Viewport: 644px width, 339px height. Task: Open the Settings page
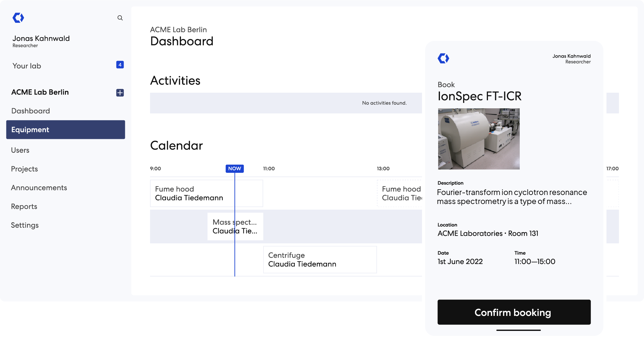pos(25,225)
